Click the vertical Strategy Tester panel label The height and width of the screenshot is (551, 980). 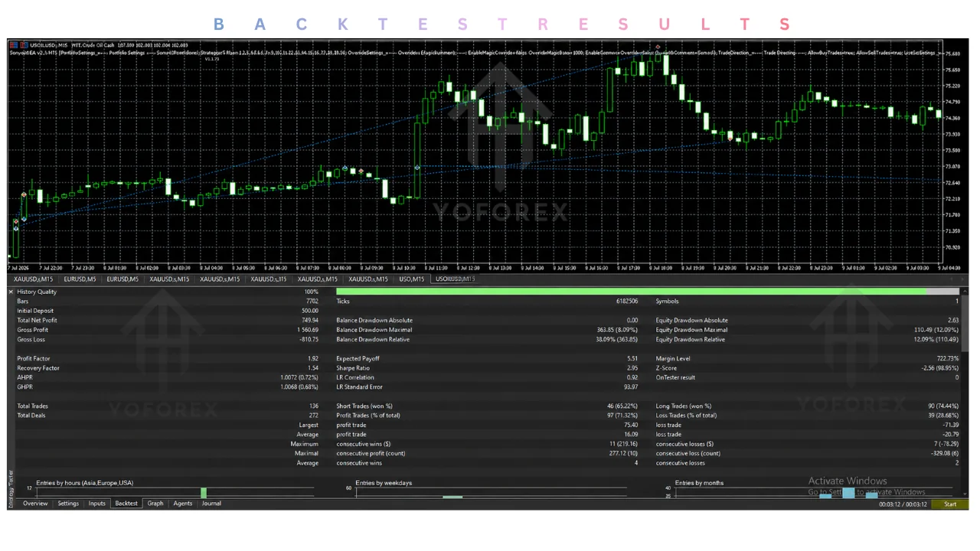pyautogui.click(x=11, y=488)
